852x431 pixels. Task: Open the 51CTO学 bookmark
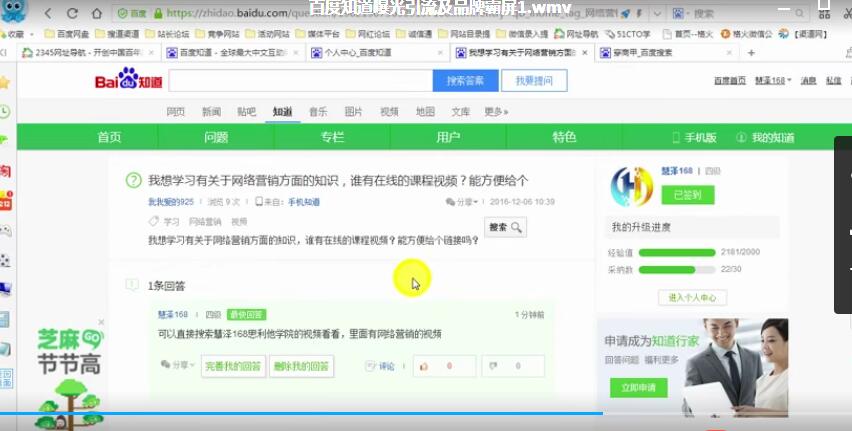(x=628, y=34)
